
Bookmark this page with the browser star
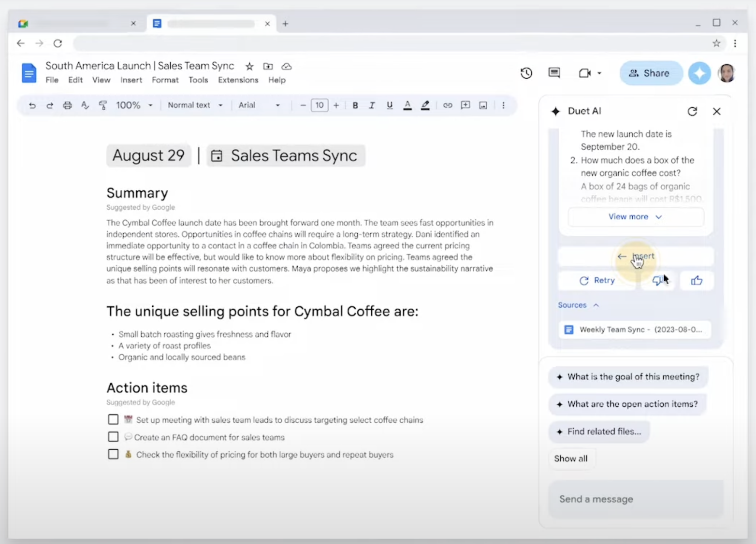(716, 43)
